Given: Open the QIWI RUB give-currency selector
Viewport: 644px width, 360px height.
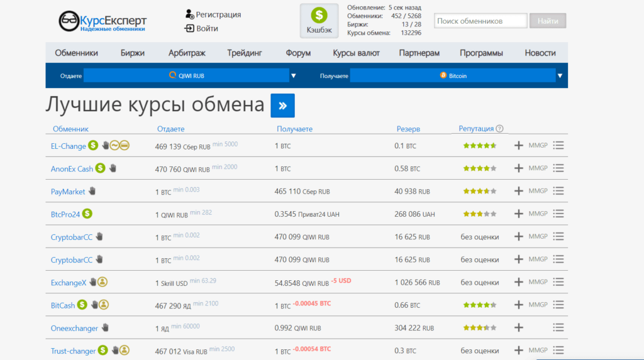Looking at the screenshot, I should click(x=186, y=75).
